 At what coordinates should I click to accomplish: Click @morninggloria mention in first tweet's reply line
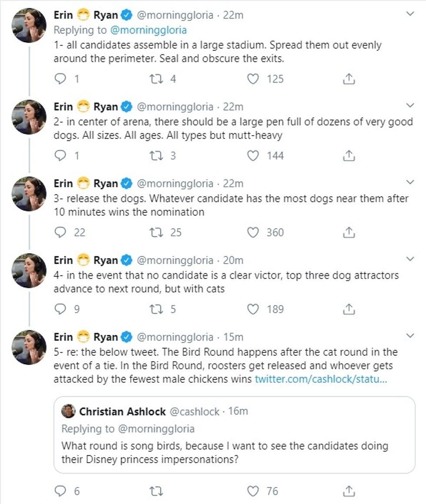click(x=156, y=30)
